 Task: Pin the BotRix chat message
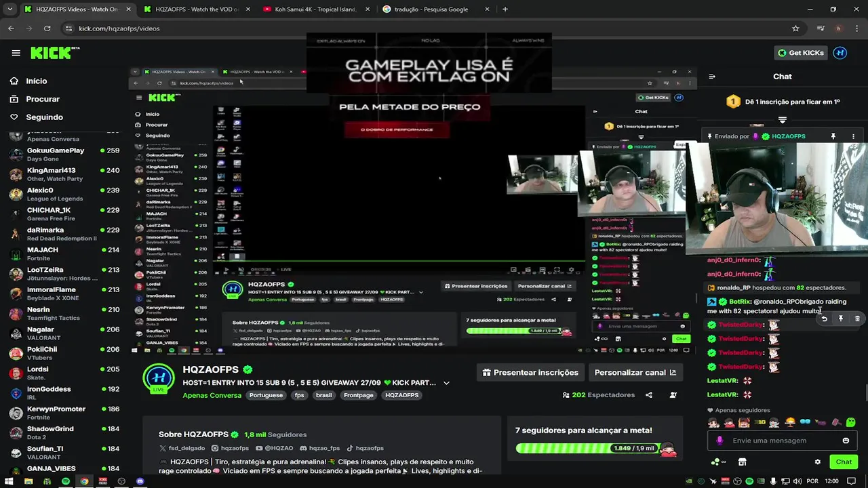840,319
